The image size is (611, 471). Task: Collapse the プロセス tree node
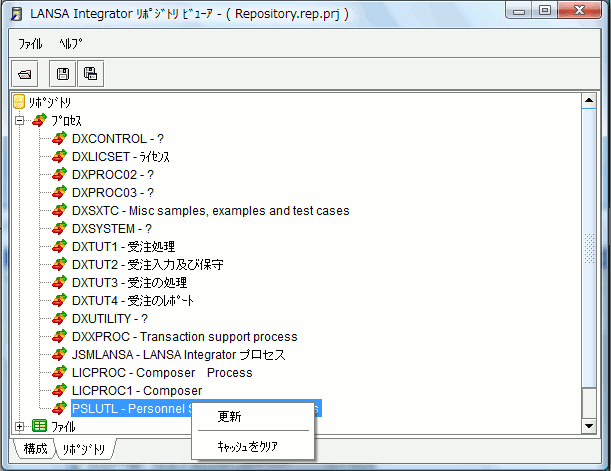[19, 120]
